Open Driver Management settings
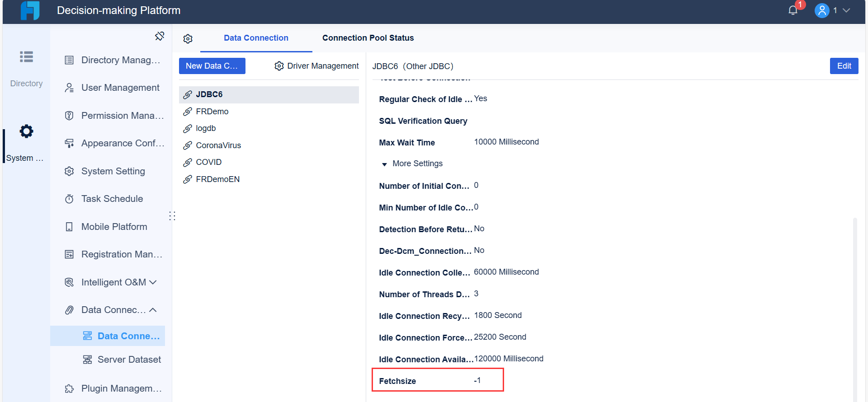Viewport: 868px width, 402px height. coord(316,66)
